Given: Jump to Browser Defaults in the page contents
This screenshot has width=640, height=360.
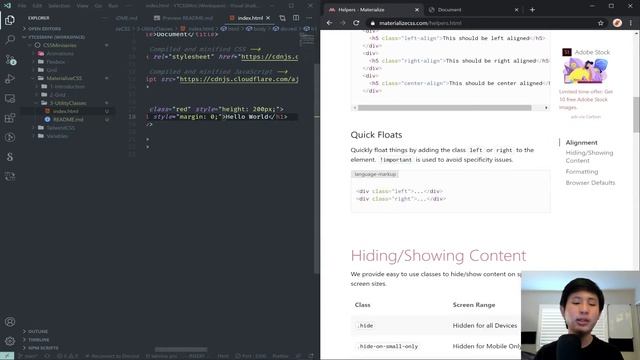Looking at the screenshot, I should point(590,182).
